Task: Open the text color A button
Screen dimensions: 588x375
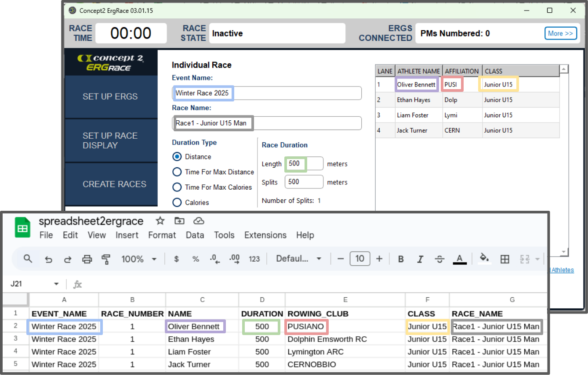Action: click(460, 259)
